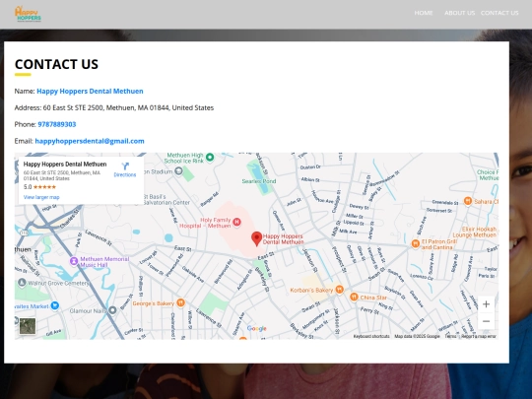
Task: Select George's Bakery restaurant marker
Action: (181, 302)
